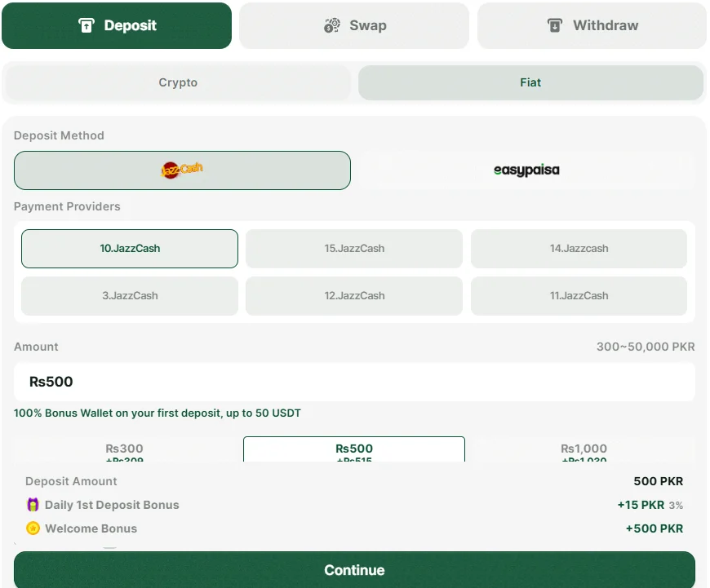Choose easypaisa deposit method
The height and width of the screenshot is (588, 710).
526,170
